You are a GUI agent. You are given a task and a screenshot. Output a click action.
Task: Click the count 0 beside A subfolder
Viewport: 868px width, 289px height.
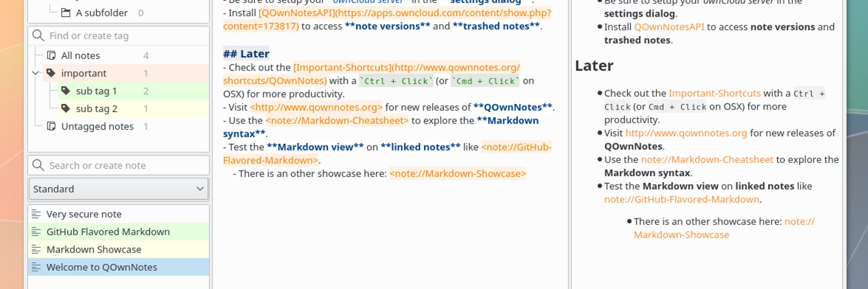[x=141, y=13]
